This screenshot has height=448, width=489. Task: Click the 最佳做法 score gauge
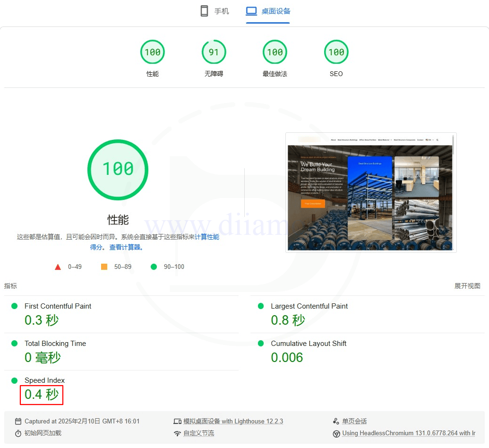(x=275, y=52)
